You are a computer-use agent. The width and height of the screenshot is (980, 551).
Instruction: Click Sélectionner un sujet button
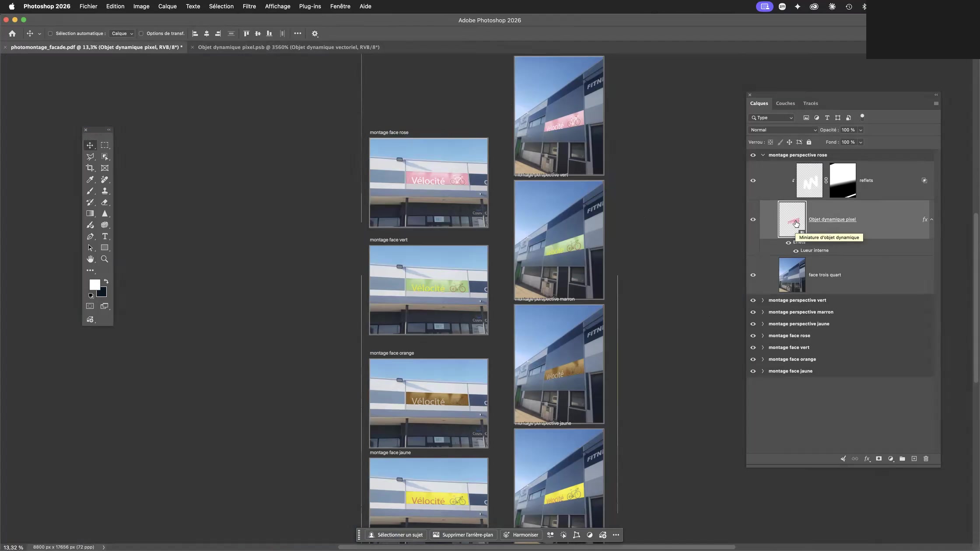(396, 535)
